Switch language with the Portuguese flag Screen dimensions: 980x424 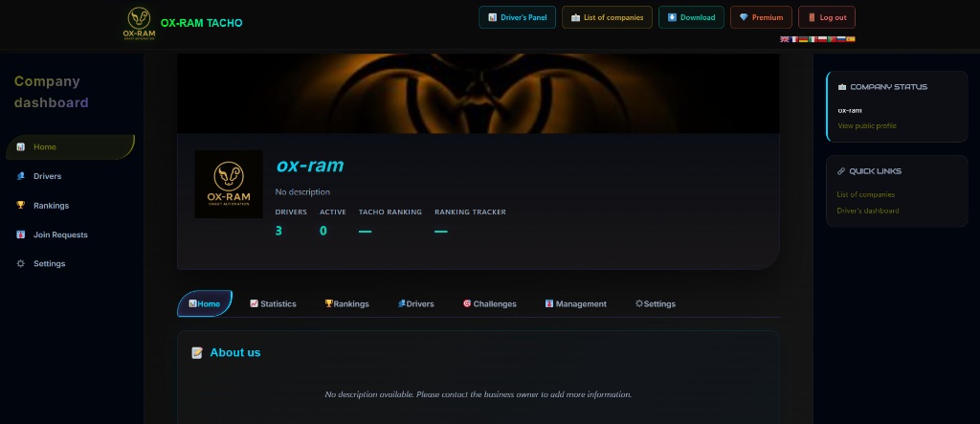[832, 39]
